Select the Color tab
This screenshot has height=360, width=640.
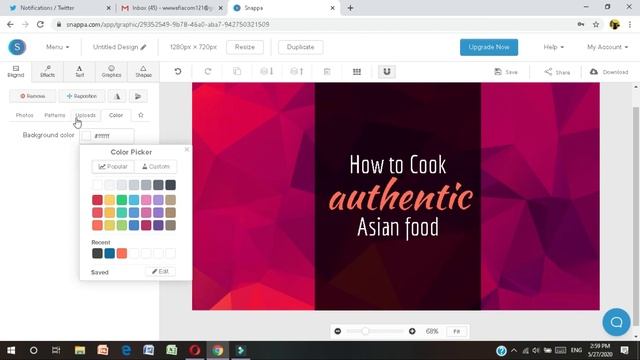(x=116, y=115)
